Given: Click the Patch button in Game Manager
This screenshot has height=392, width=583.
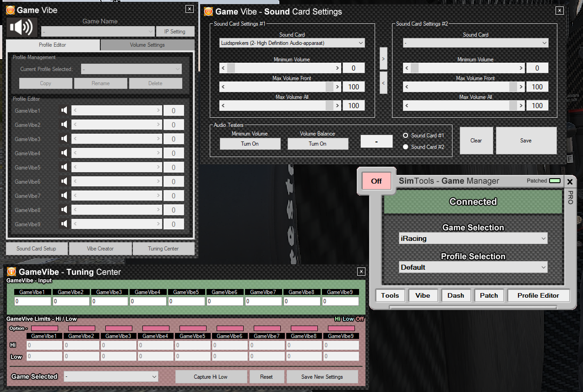Looking at the screenshot, I should click(489, 295).
